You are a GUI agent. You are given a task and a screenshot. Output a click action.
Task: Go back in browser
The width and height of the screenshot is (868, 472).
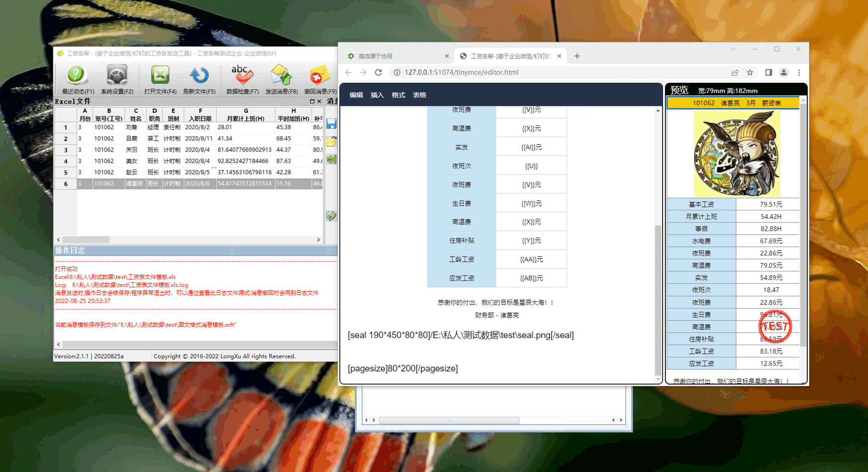point(348,72)
